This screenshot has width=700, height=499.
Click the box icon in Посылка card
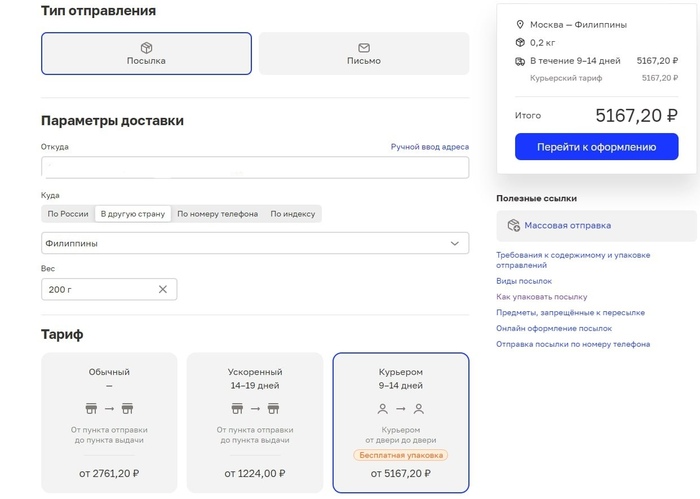pyautogui.click(x=146, y=47)
